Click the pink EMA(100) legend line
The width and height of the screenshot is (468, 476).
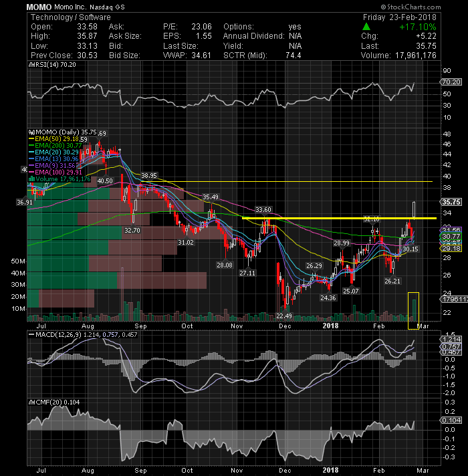point(31,172)
